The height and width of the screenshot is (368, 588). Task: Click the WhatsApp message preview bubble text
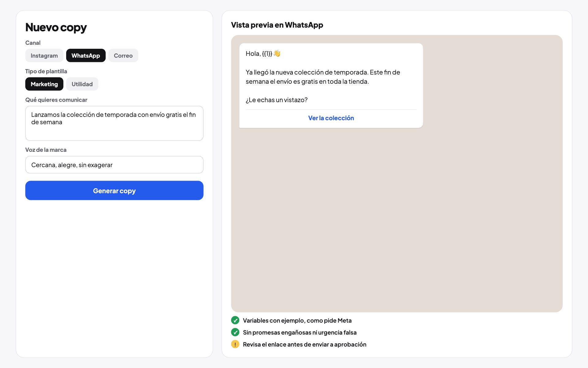click(323, 77)
